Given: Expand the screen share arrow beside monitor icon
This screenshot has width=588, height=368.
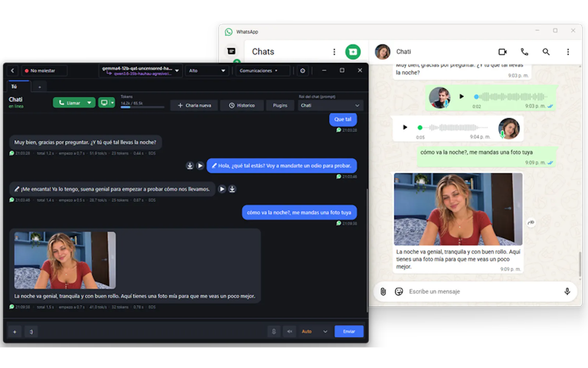Looking at the screenshot, I should click(112, 103).
